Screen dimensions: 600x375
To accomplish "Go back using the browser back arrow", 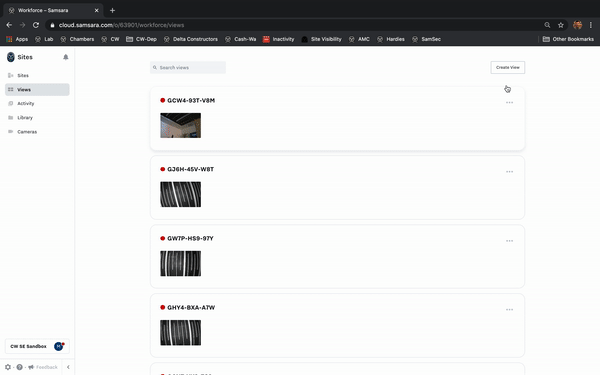I will click(x=9, y=25).
